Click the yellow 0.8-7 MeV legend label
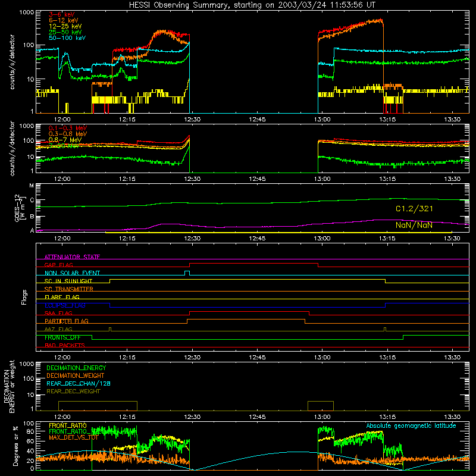This screenshot has height=476, width=476. [x=65, y=140]
